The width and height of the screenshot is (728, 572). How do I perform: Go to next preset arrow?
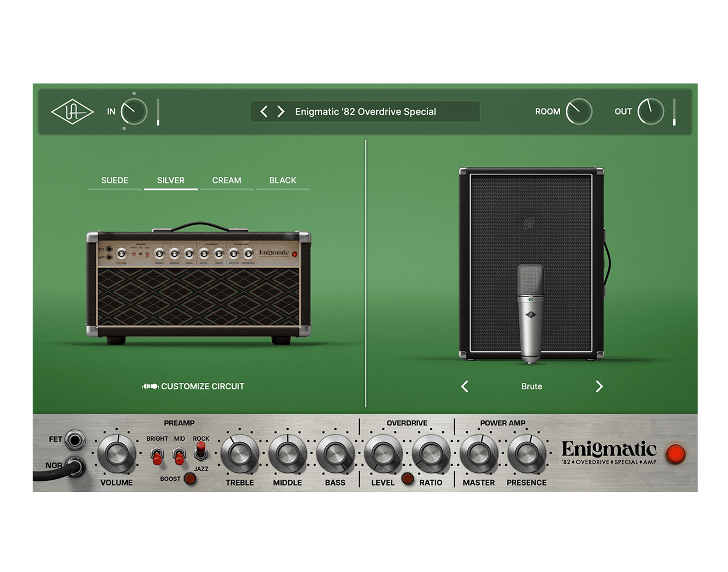[x=281, y=111]
